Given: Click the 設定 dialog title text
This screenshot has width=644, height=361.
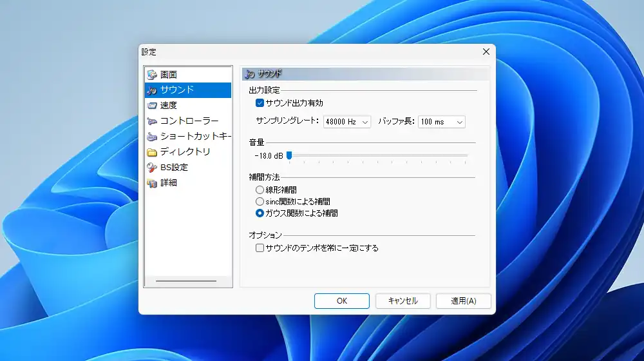Looking at the screenshot, I should tap(149, 52).
